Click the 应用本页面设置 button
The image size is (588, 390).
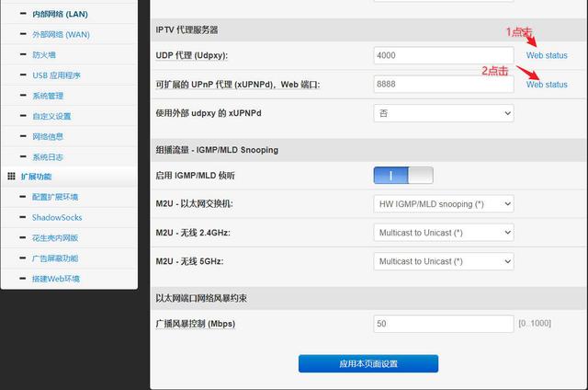tap(368, 364)
